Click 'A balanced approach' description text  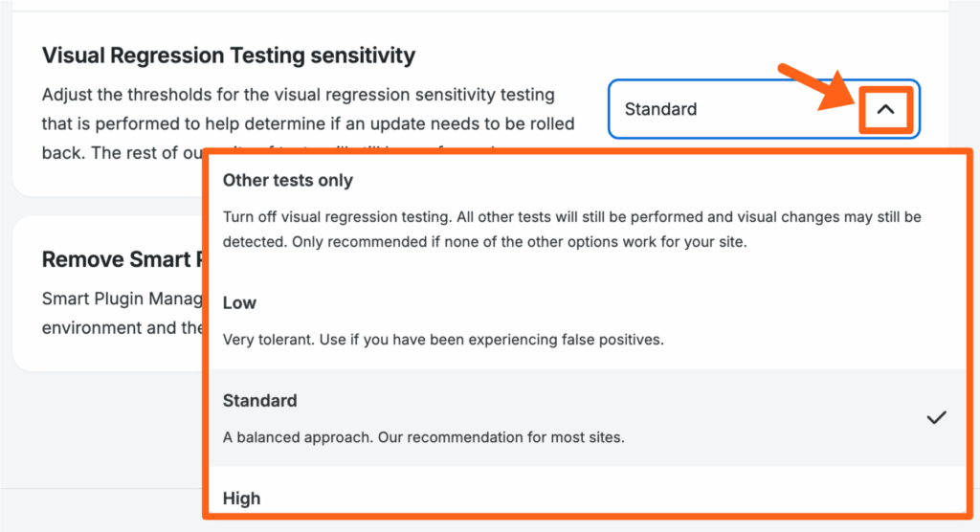tap(316, 438)
